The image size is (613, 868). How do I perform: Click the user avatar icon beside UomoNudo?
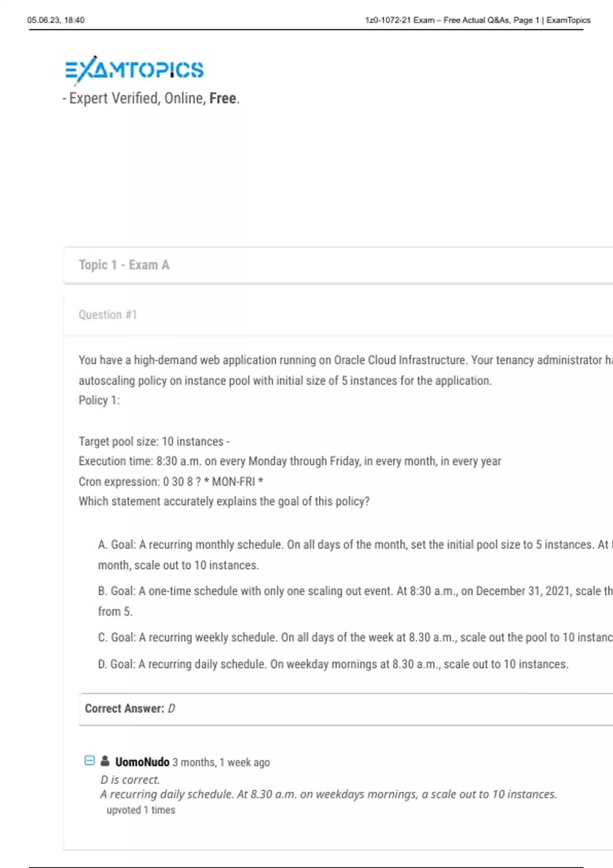pyautogui.click(x=105, y=761)
